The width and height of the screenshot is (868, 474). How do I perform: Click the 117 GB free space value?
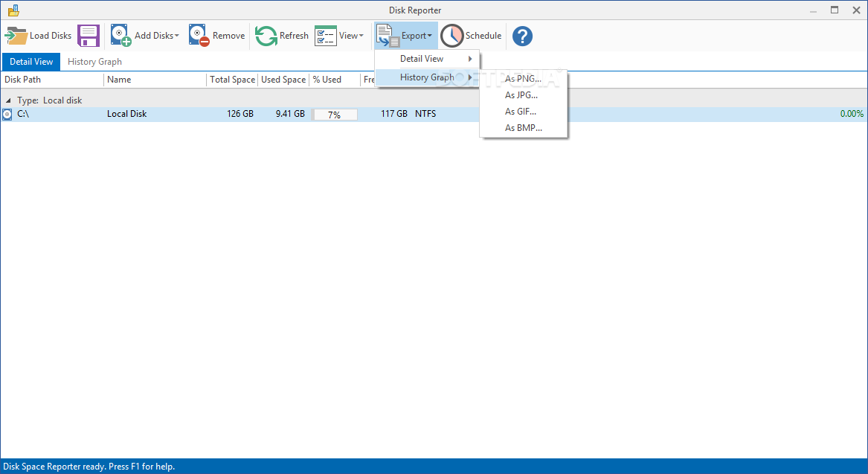coord(394,114)
